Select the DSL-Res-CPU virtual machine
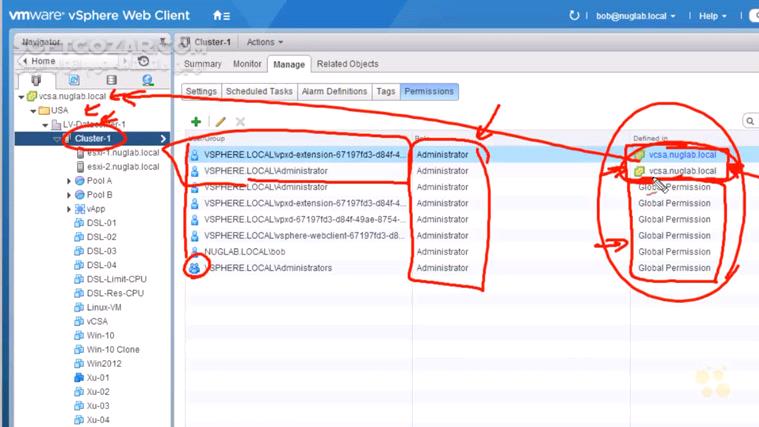759x427 pixels. click(x=115, y=293)
